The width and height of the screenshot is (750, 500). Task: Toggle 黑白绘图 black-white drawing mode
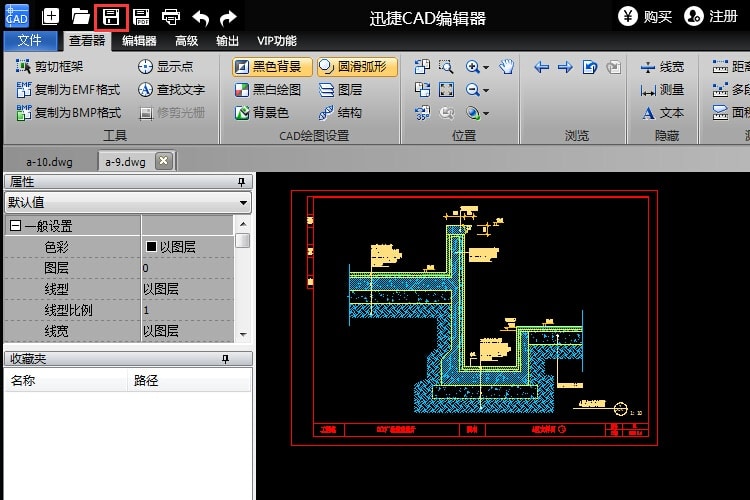(267, 90)
